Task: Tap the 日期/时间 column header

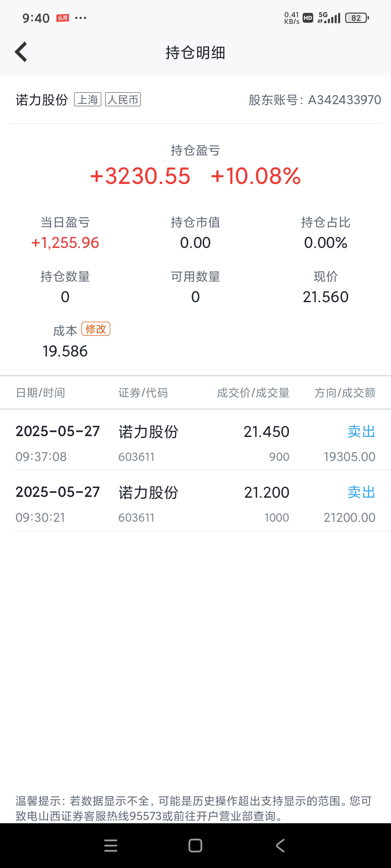Action: pyautogui.click(x=40, y=392)
